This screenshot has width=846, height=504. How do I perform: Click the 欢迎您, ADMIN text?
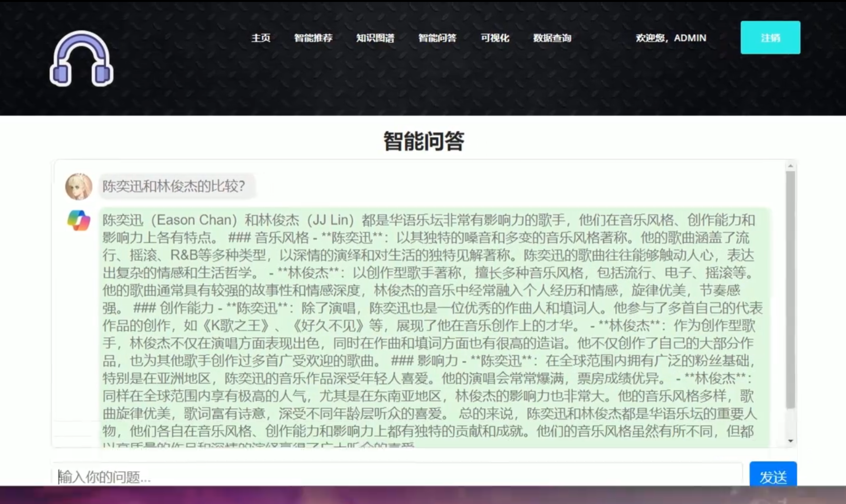click(x=671, y=38)
